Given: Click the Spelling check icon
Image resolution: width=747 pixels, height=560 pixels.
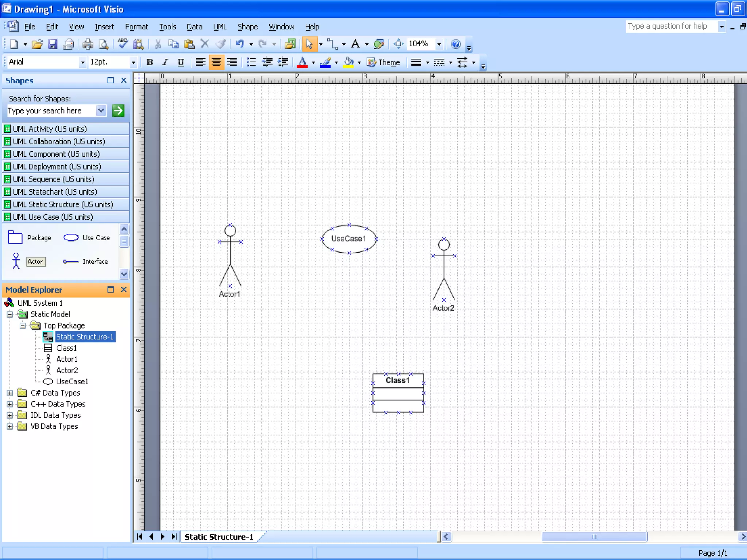Looking at the screenshot, I should pyautogui.click(x=123, y=44).
